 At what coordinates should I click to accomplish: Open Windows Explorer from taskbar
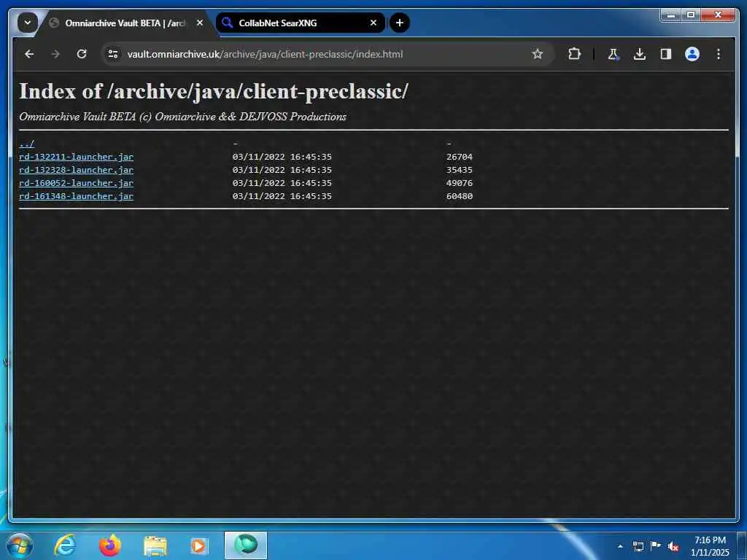[x=155, y=546]
